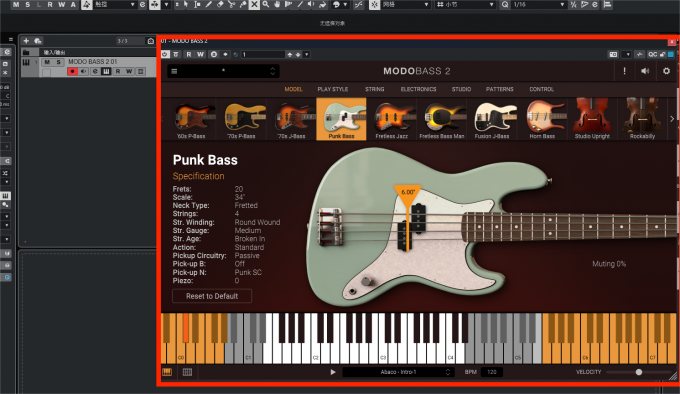Screen dimensions: 680x394
Task: Open MODO BASS hamburger preset menu
Action: coord(174,71)
